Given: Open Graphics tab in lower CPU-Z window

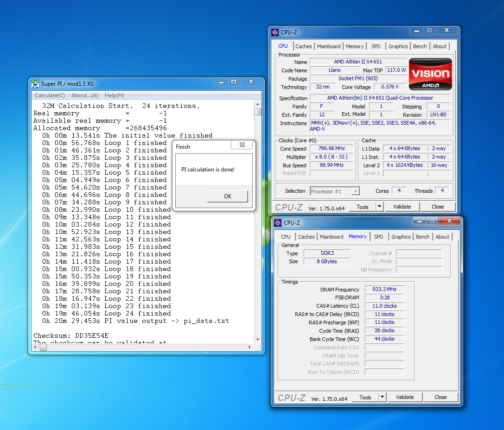Looking at the screenshot, I should [x=401, y=237].
